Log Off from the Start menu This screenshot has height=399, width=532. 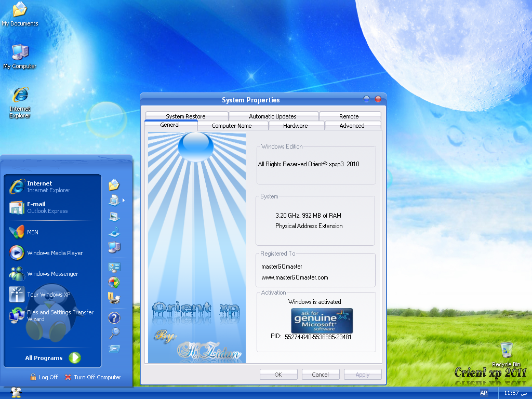pyautogui.click(x=44, y=377)
